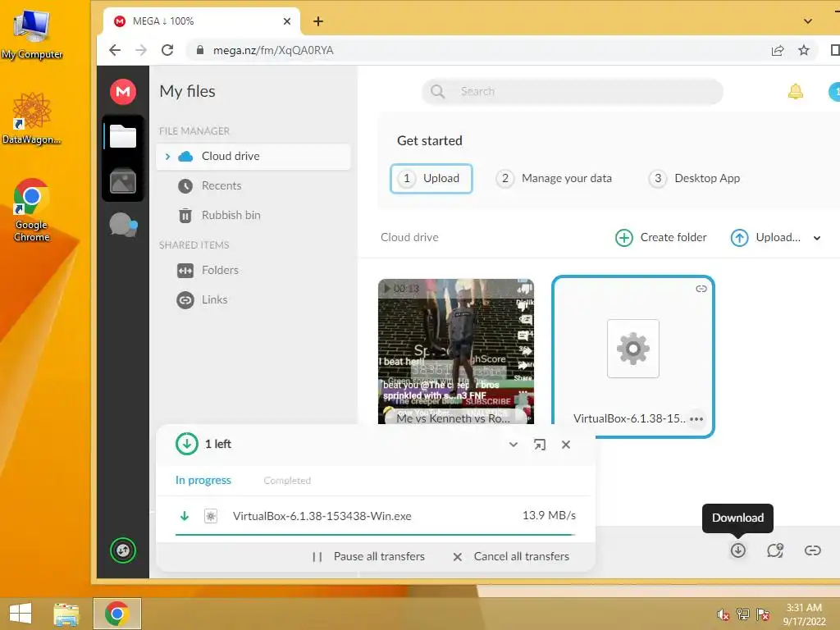
Task: Select step 1 Upload in Get started
Action: click(431, 178)
